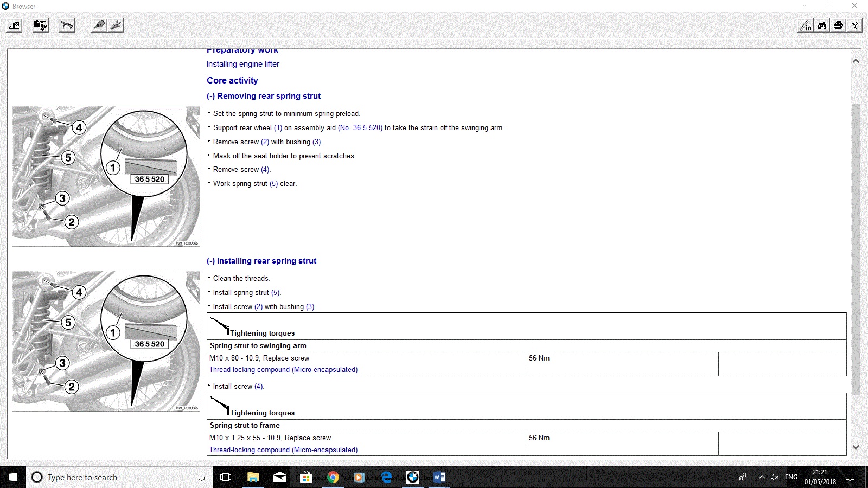Open the People icon in system tray
This screenshot has width=868, height=488.
[743, 477]
